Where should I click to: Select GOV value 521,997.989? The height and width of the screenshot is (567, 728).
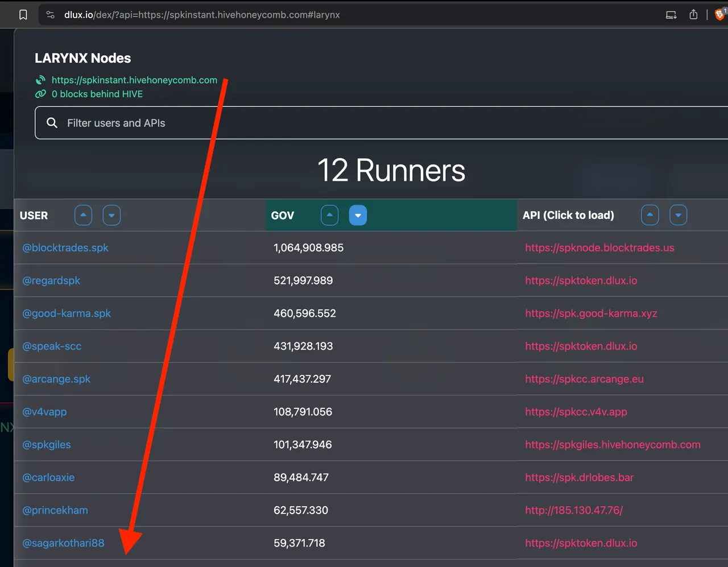(303, 280)
